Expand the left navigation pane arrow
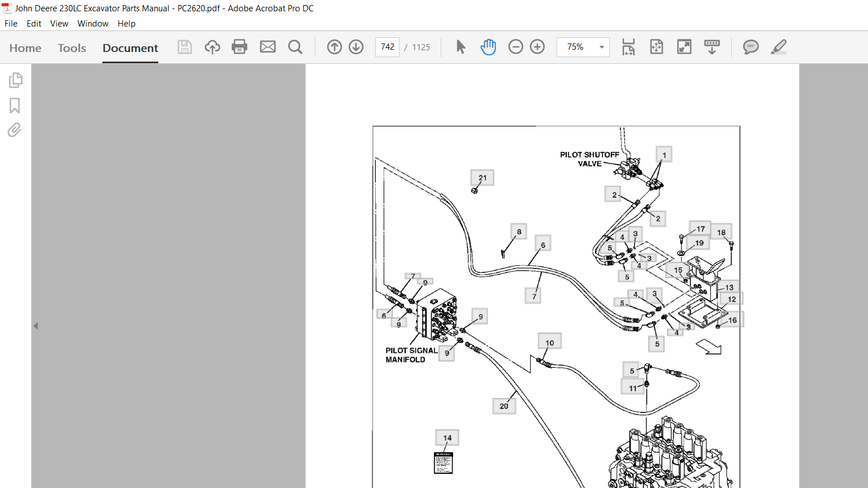 (36, 326)
